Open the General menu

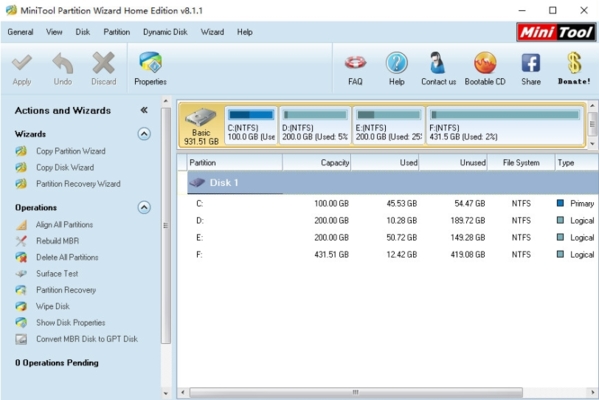(x=20, y=32)
